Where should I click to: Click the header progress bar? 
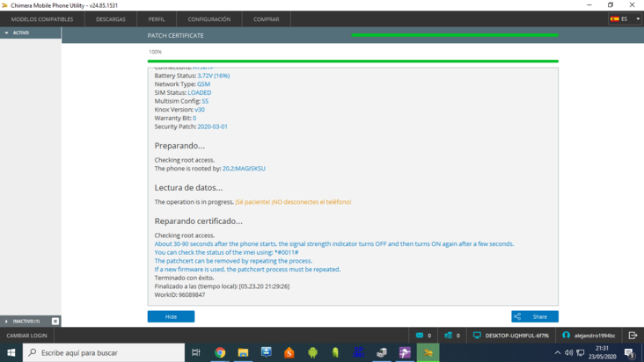pos(455,35)
